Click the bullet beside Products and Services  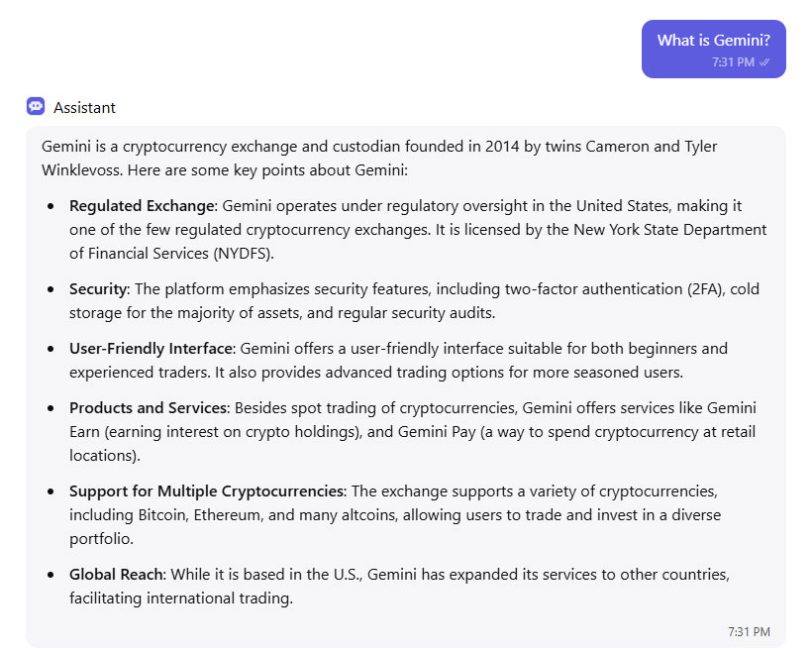51,408
